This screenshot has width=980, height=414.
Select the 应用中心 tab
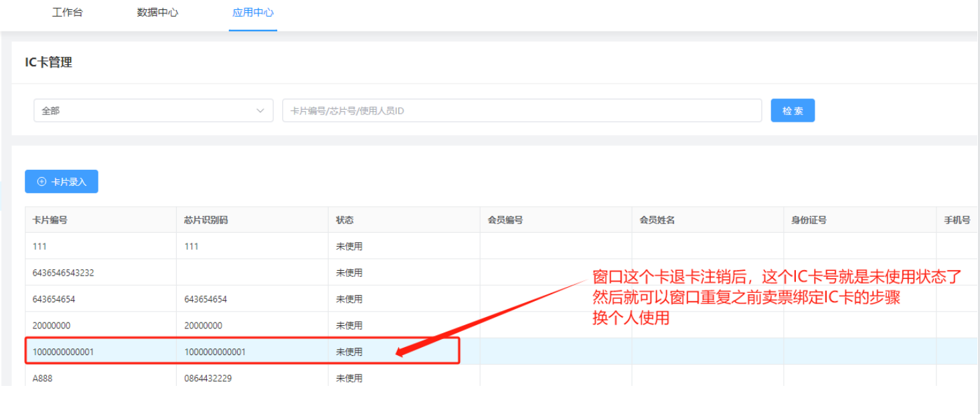[252, 13]
